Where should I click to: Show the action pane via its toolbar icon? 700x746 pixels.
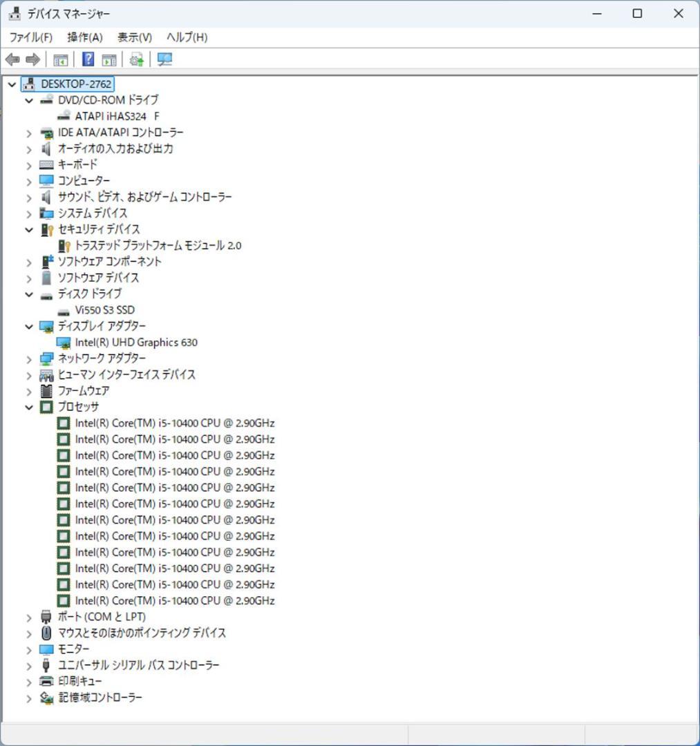(109, 59)
